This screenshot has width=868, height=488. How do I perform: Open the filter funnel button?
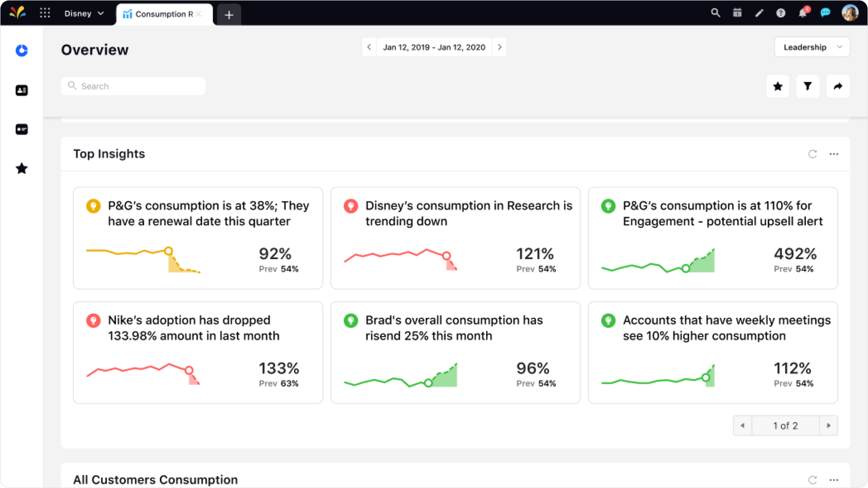[x=808, y=86]
